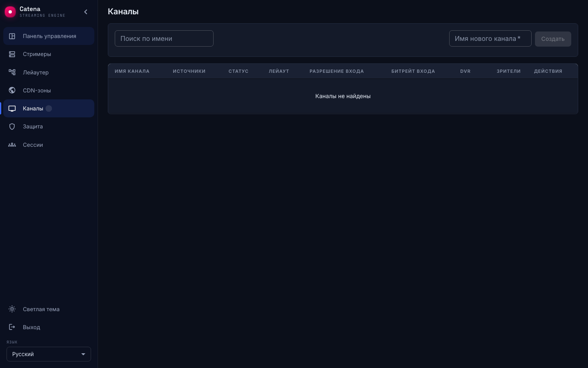Select the Стримеры server icon
The width and height of the screenshot is (588, 368).
pyautogui.click(x=12, y=54)
